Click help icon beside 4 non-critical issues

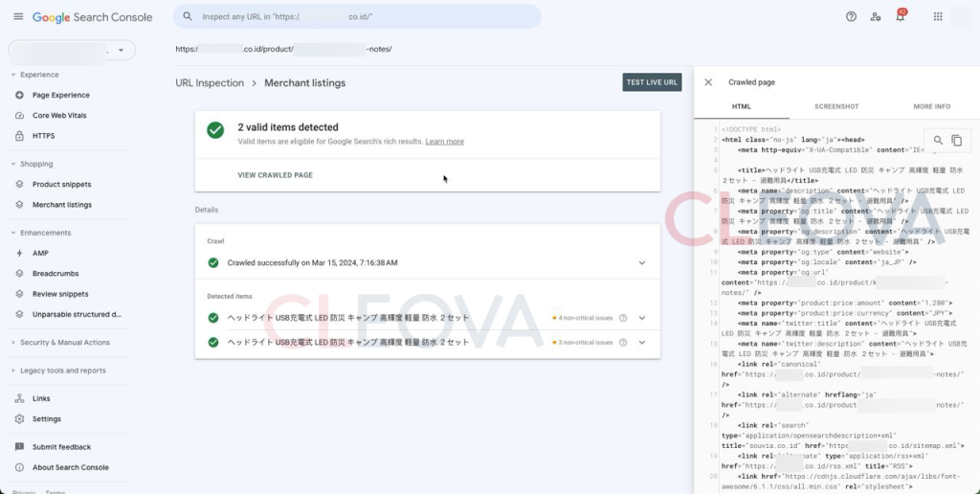tap(623, 318)
